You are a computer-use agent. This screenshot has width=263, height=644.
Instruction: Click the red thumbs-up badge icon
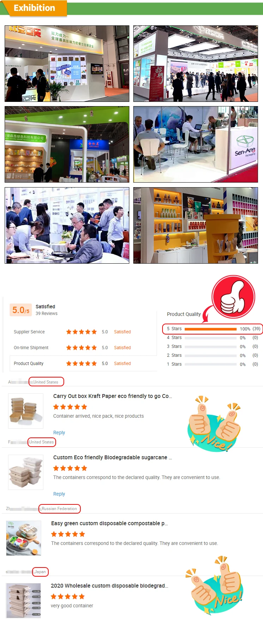pyautogui.click(x=233, y=297)
